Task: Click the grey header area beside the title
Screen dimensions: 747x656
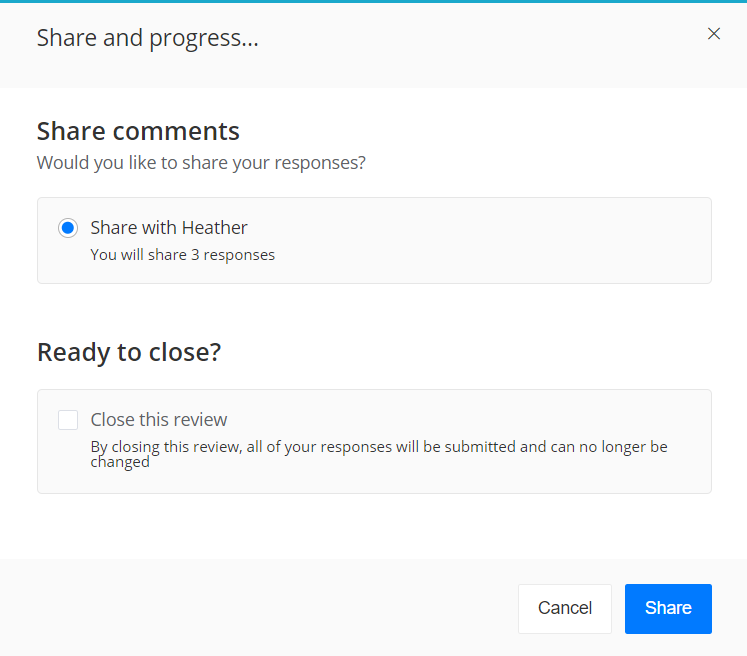Action: point(476,45)
